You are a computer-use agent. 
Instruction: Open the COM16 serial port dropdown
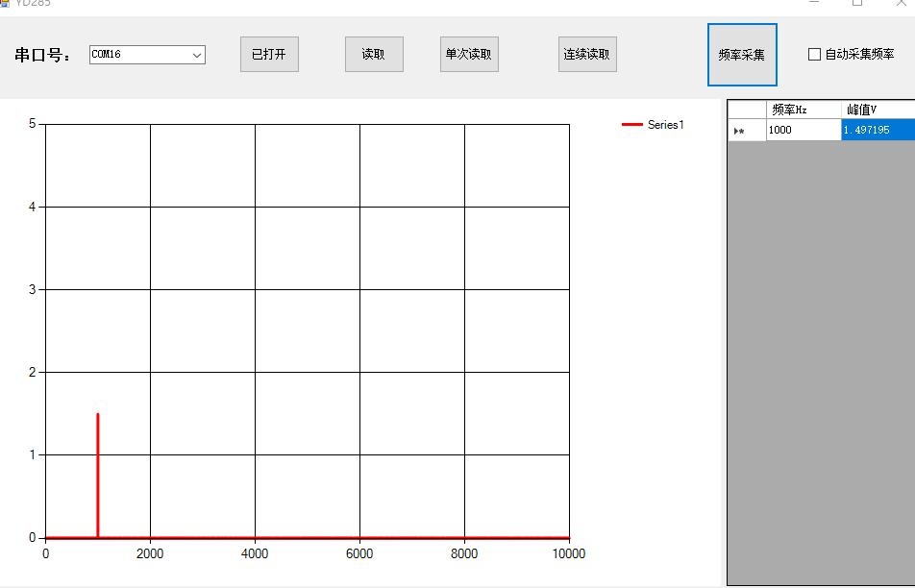(x=147, y=55)
